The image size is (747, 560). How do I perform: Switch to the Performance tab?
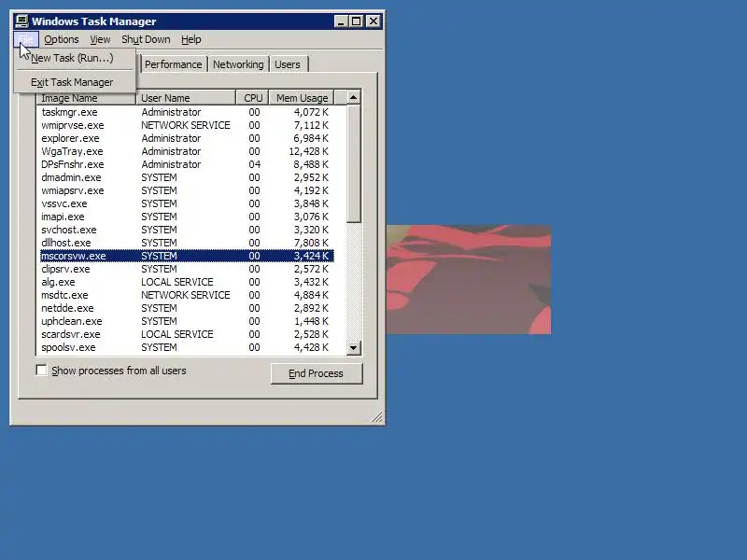click(x=173, y=64)
